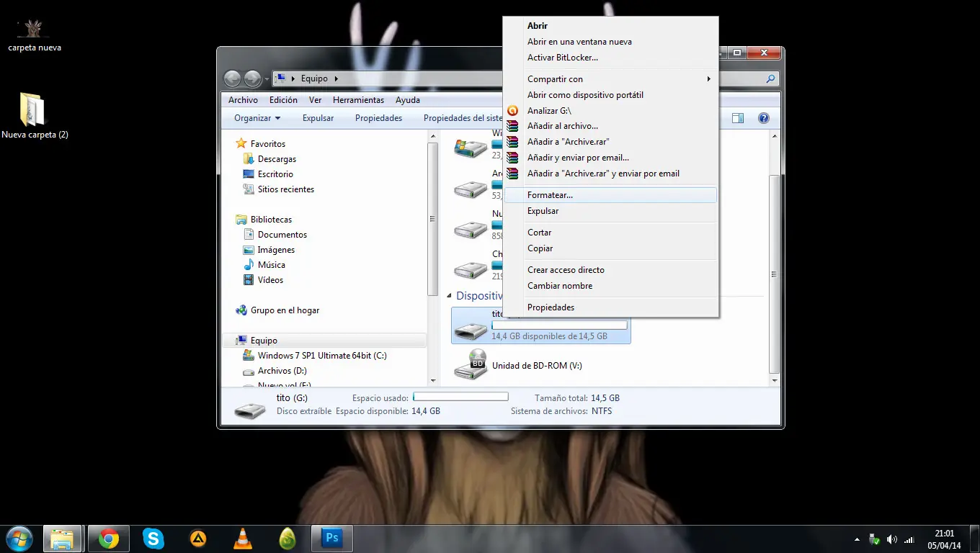Click the navigation pane scrollbar
This screenshot has height=553, width=980.
tap(433, 220)
